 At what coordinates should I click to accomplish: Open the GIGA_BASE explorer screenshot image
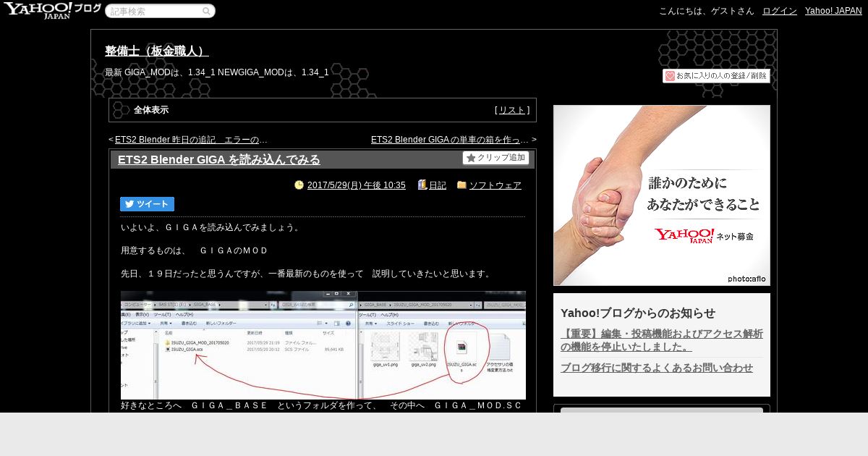(323, 345)
